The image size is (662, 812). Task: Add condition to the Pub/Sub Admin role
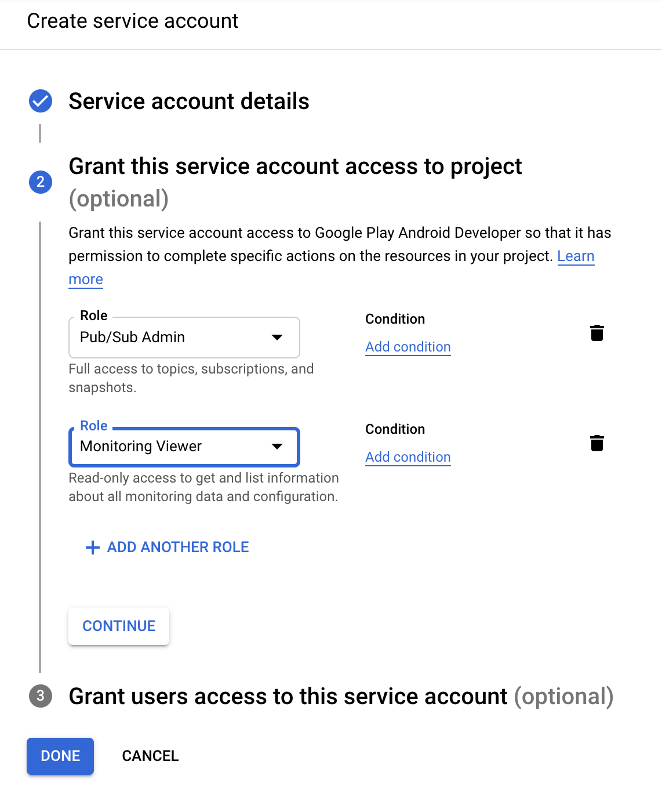coord(408,347)
